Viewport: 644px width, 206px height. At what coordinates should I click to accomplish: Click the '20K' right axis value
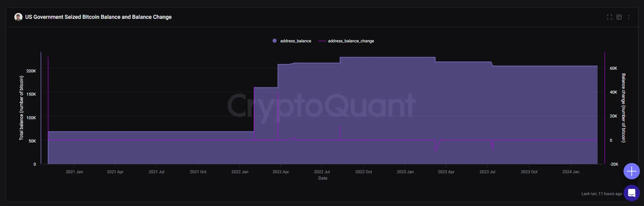coord(613,116)
